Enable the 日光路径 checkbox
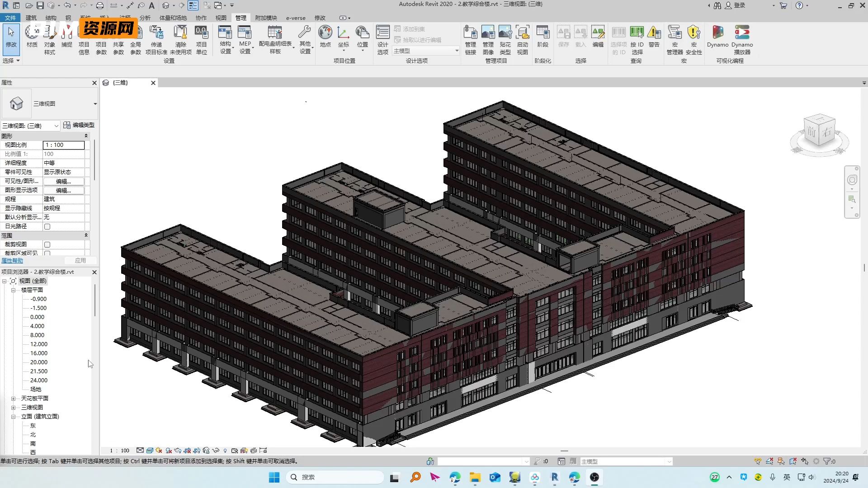 coord(47,226)
